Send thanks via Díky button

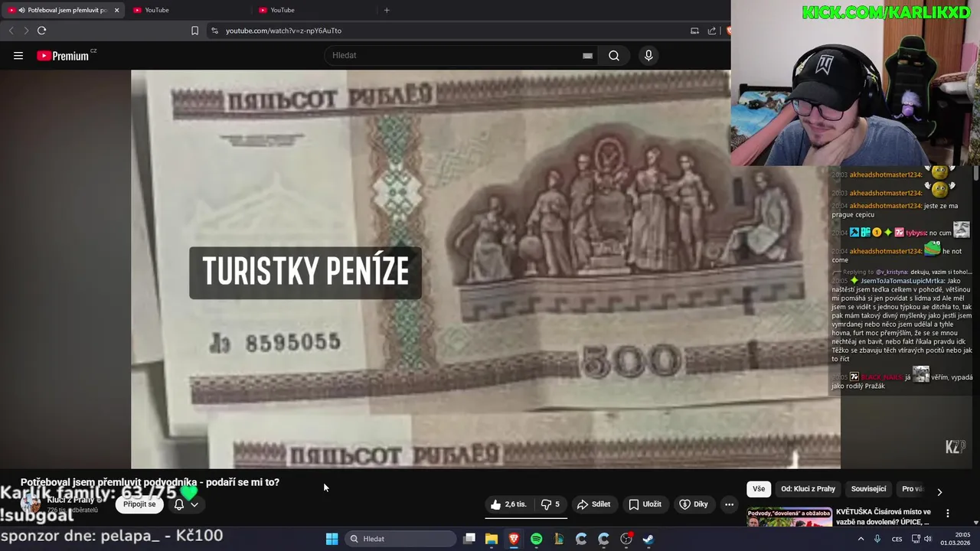tap(694, 504)
